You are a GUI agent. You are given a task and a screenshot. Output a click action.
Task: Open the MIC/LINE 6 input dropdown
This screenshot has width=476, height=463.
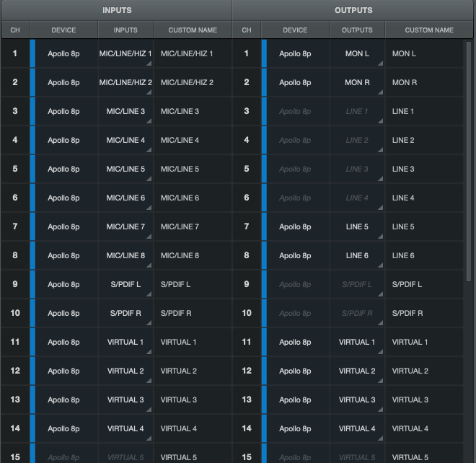pos(125,198)
